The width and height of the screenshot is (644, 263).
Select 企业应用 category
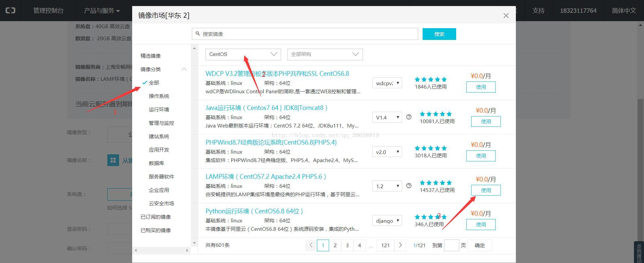click(x=159, y=190)
